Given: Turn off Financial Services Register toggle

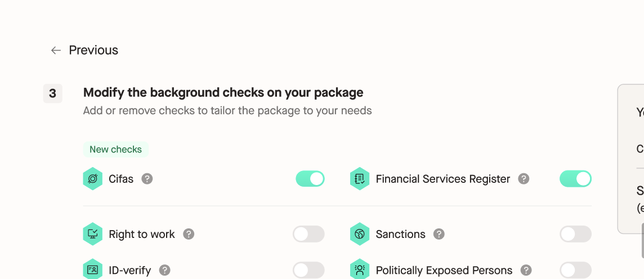Looking at the screenshot, I should tap(575, 179).
